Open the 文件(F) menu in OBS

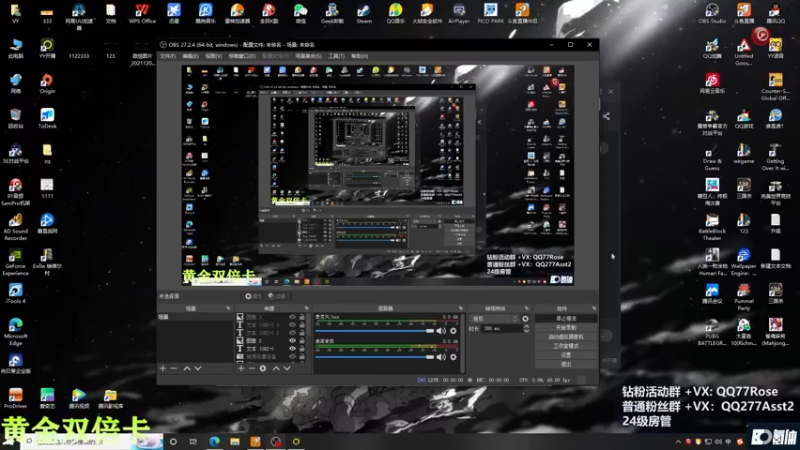click(x=167, y=56)
